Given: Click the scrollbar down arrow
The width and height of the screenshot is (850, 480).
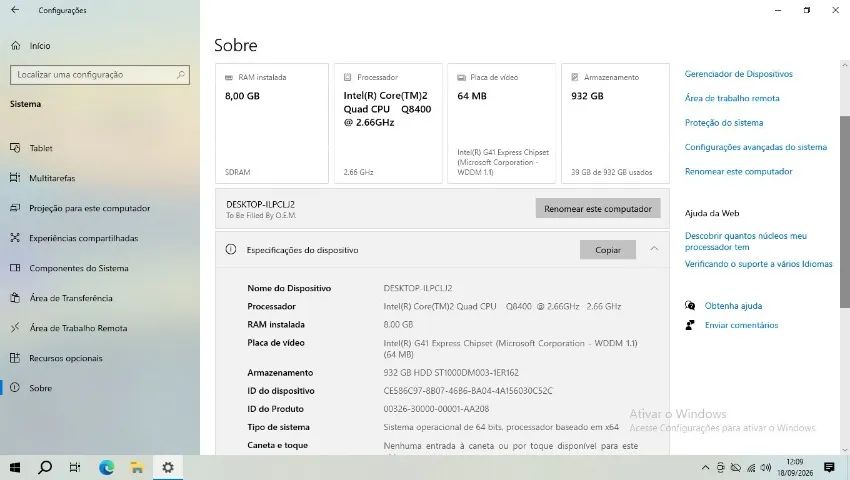Looking at the screenshot, I should click(x=845, y=450).
